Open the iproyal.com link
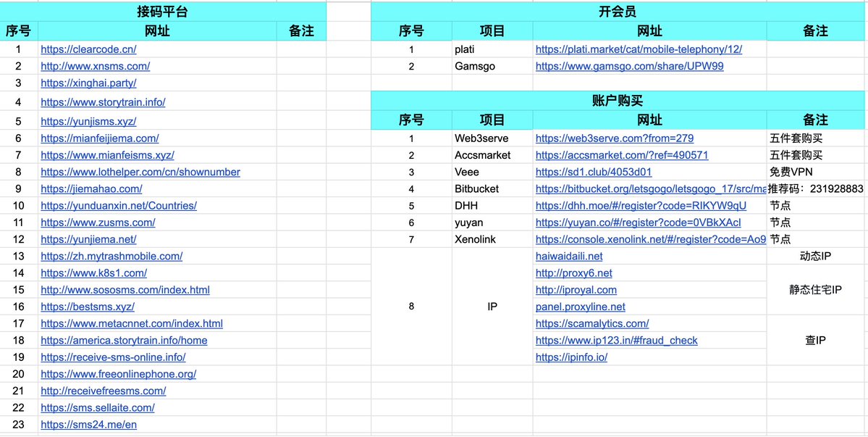Viewport: 868px width, 437px height. [576, 290]
